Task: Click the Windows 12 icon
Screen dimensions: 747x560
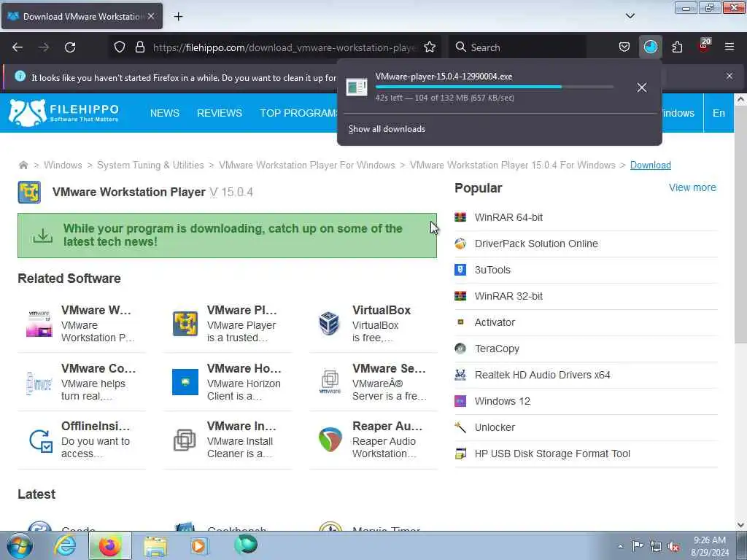Action: [460, 401]
